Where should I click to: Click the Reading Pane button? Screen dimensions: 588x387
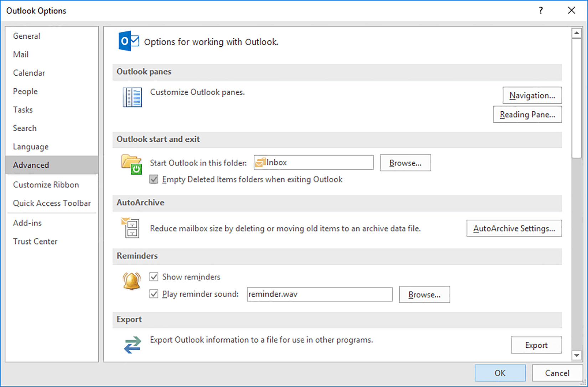click(x=527, y=114)
